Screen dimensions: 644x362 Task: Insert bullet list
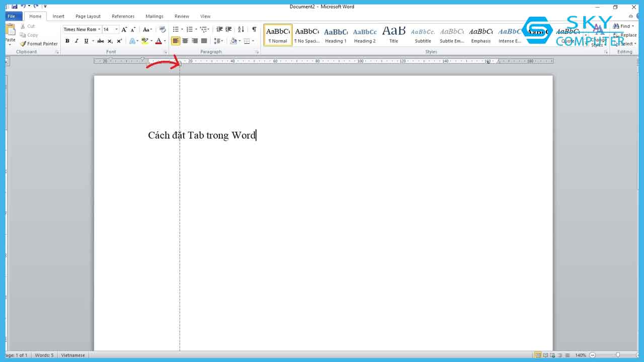click(x=176, y=30)
